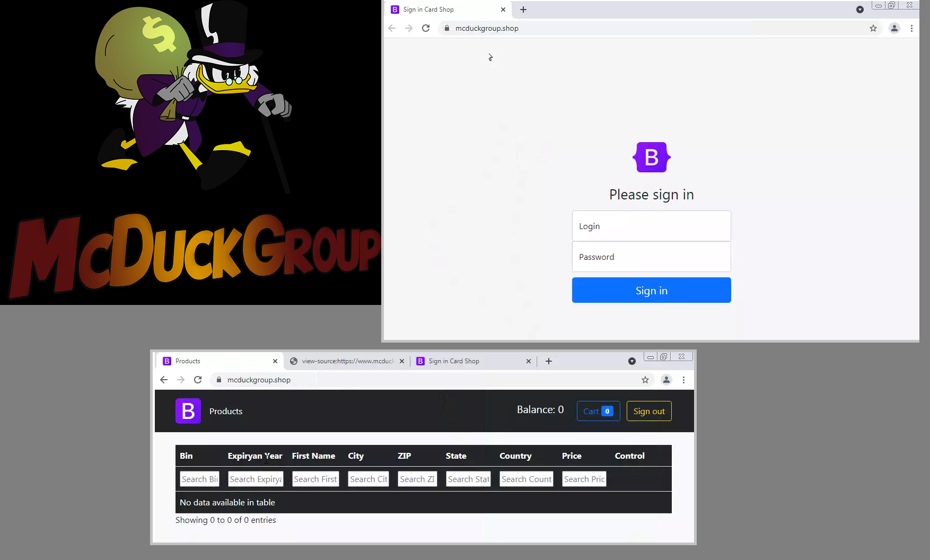This screenshot has width=930, height=560.
Task: Open the three-dot Chrome menu in the bottom browser
Action: (x=683, y=380)
